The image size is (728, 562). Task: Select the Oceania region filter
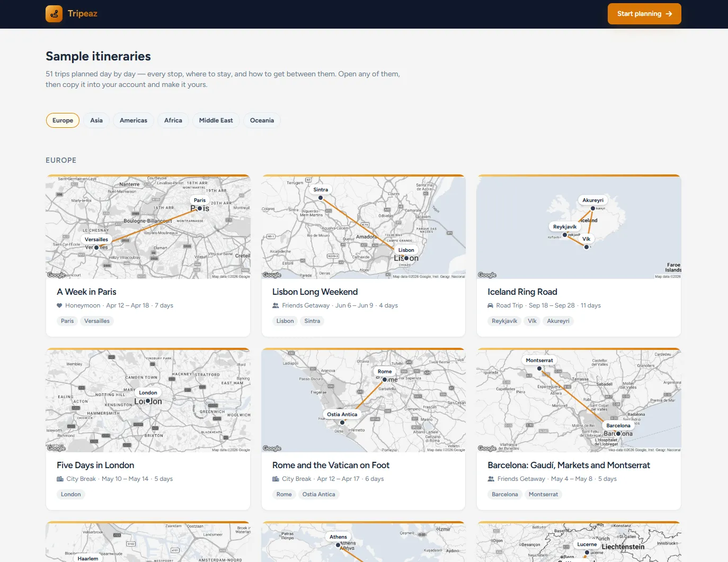coord(262,120)
